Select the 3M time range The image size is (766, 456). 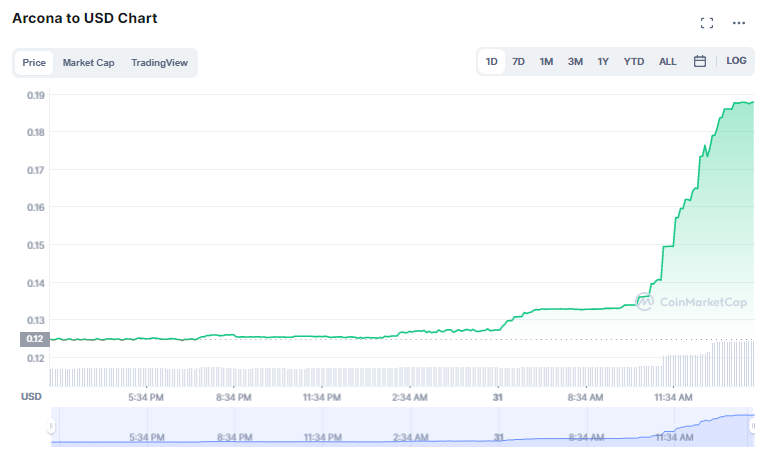pos(575,62)
